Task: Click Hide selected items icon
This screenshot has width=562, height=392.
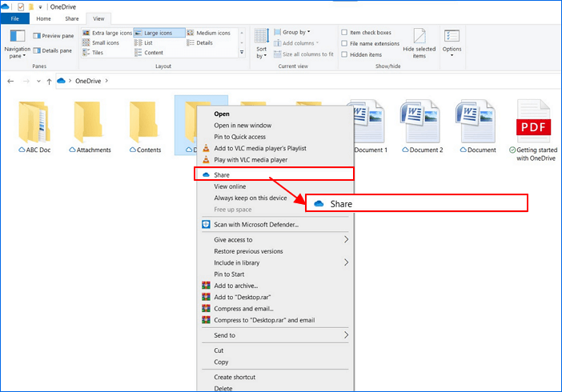Action: tap(419, 42)
